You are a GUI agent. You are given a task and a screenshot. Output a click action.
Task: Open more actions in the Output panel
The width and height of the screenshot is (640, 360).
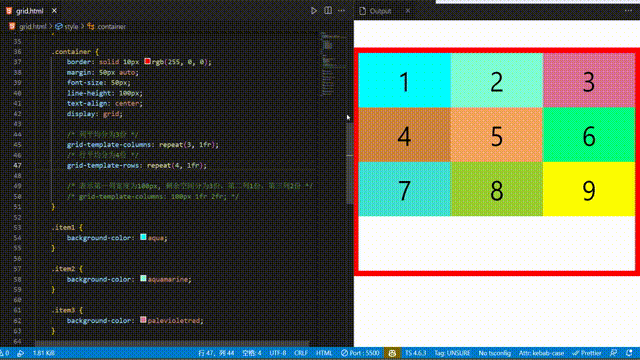(628, 11)
